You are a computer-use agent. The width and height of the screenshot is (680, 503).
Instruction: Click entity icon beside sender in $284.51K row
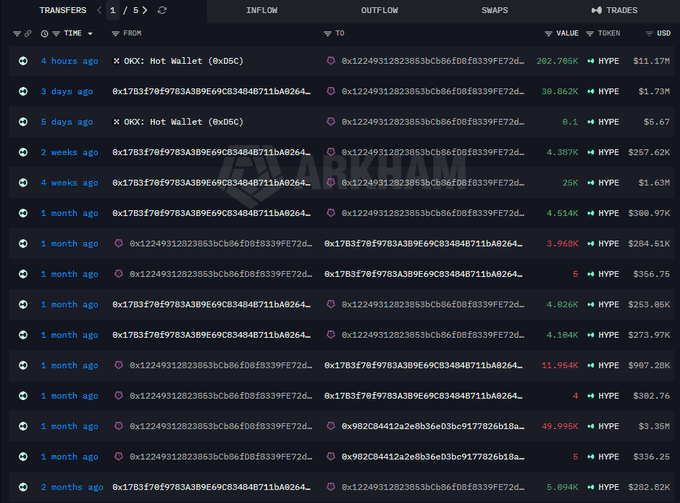point(118,243)
